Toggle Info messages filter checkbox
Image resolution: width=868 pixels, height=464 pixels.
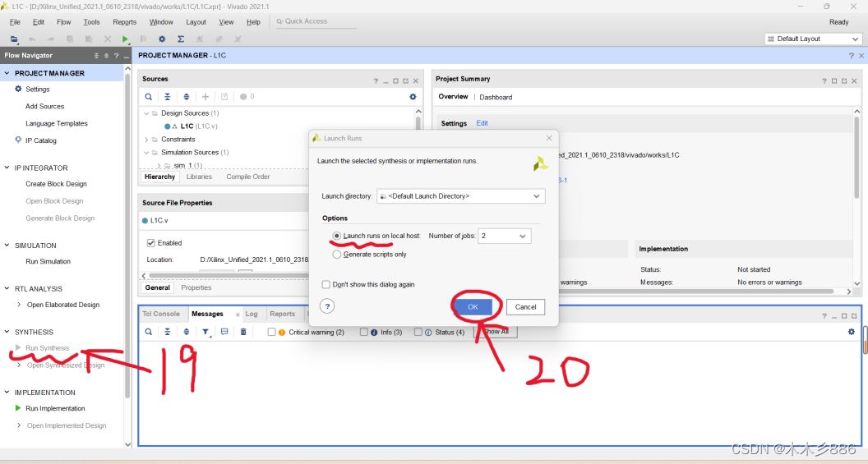(363, 332)
